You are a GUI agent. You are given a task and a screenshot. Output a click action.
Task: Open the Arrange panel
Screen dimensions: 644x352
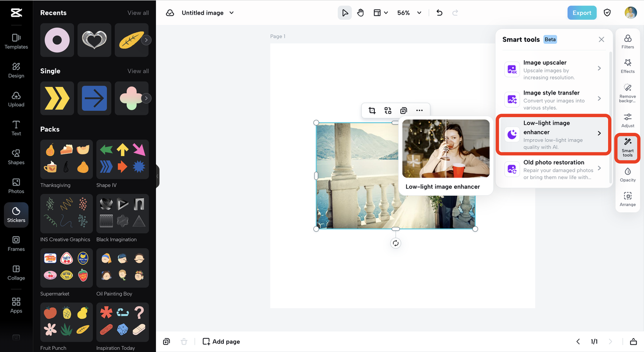628,199
